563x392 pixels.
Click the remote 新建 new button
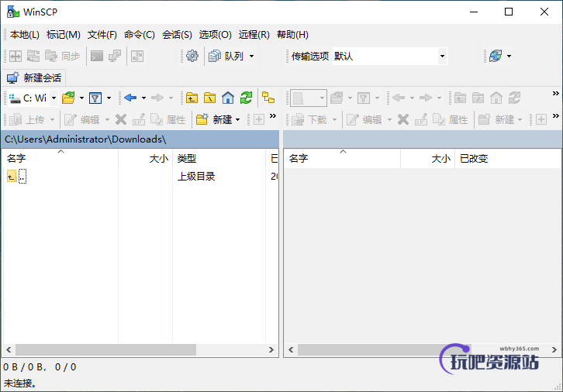tap(496, 119)
